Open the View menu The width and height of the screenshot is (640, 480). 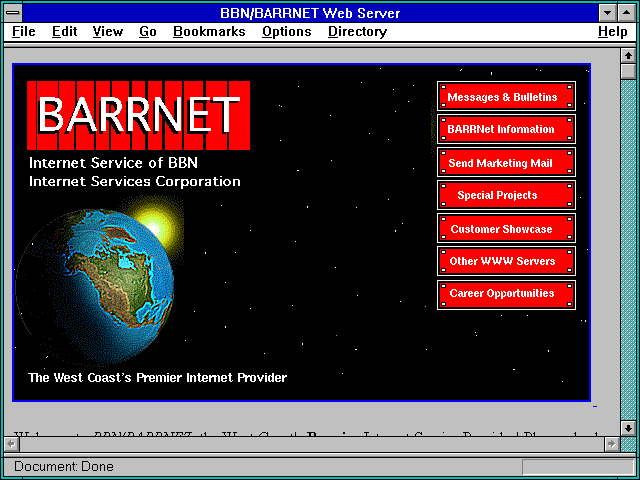pyautogui.click(x=108, y=32)
